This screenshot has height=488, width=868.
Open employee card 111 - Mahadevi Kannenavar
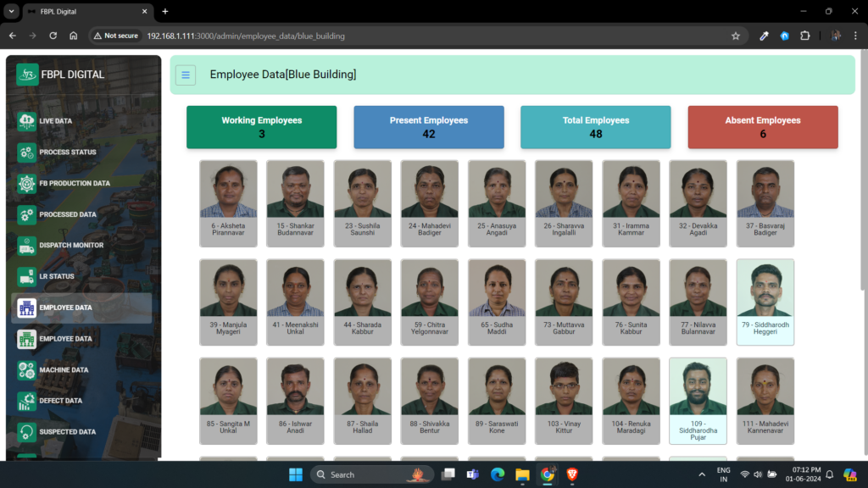tap(765, 401)
